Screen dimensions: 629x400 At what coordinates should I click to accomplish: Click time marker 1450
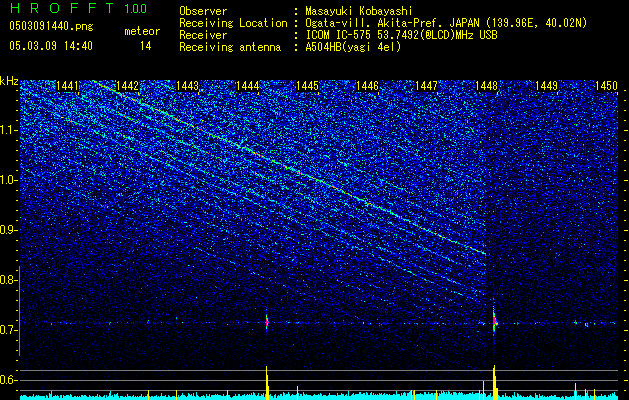click(x=606, y=86)
